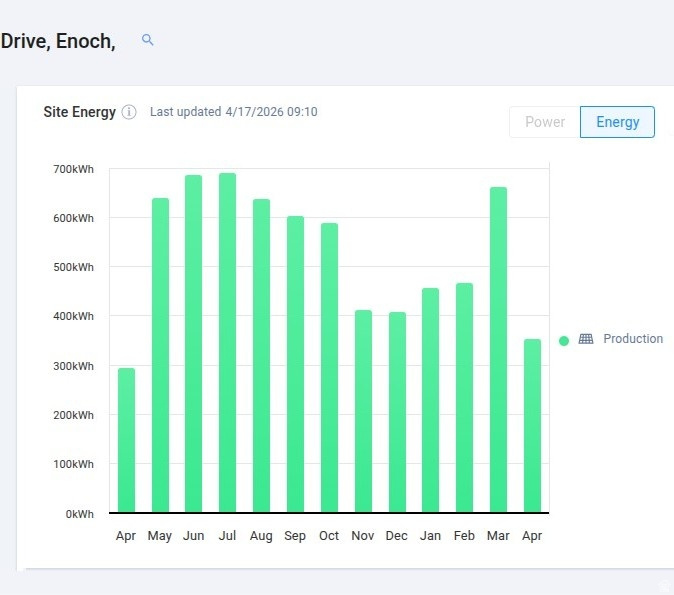Click the search magnifier icon beside address
This screenshot has width=674, height=595.
(x=148, y=40)
